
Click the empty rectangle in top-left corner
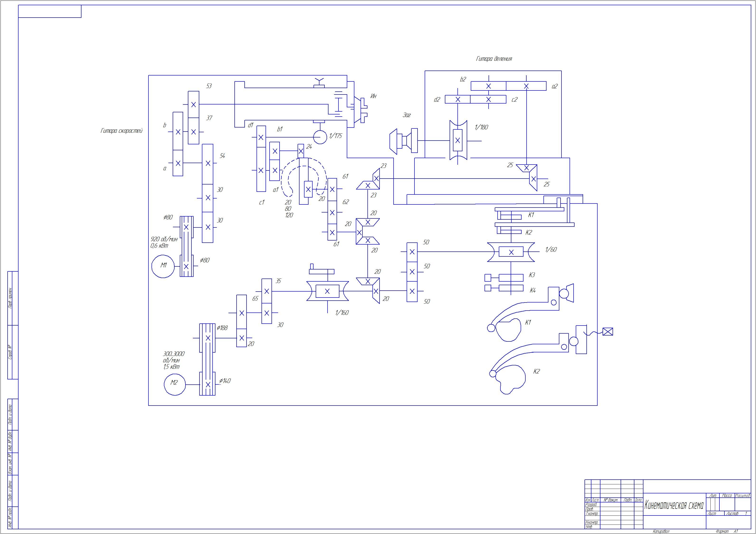point(50,11)
